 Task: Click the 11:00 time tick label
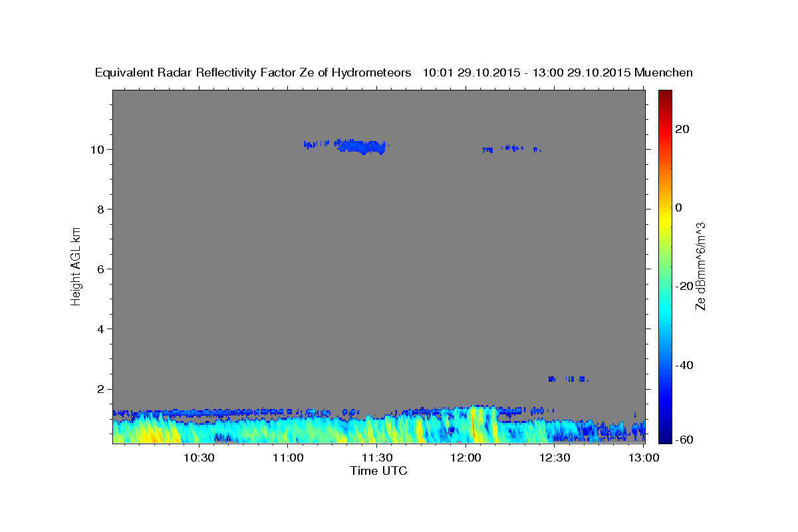288,458
